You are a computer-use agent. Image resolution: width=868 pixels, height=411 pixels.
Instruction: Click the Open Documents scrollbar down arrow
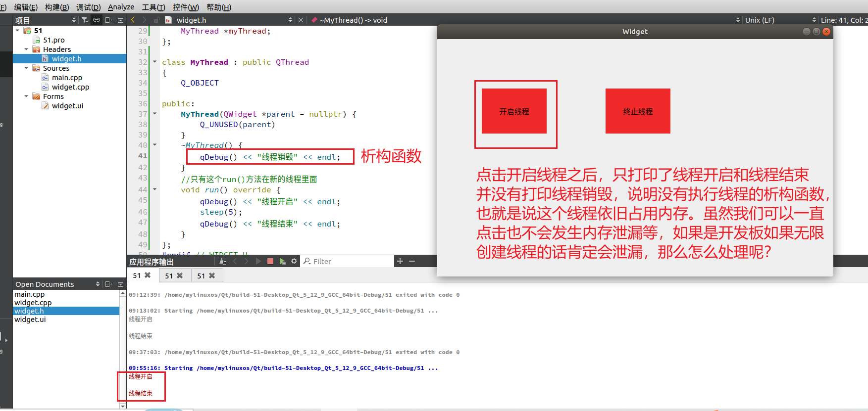(123, 406)
